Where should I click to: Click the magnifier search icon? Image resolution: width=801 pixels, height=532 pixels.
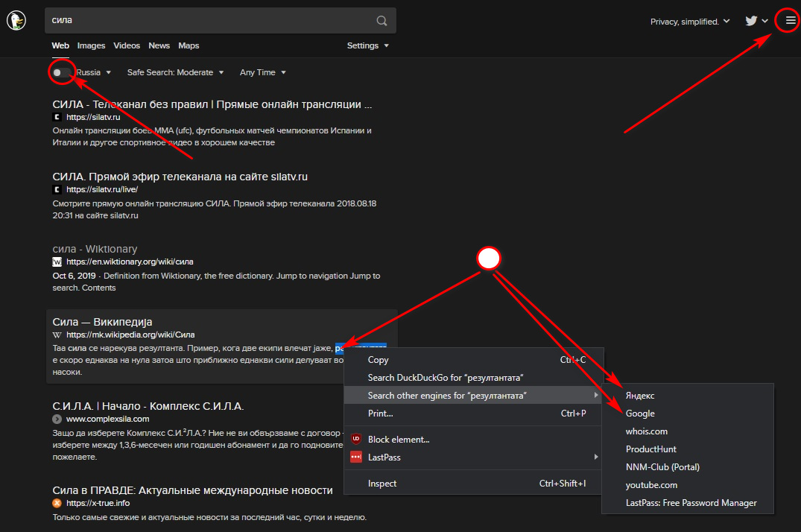(381, 21)
